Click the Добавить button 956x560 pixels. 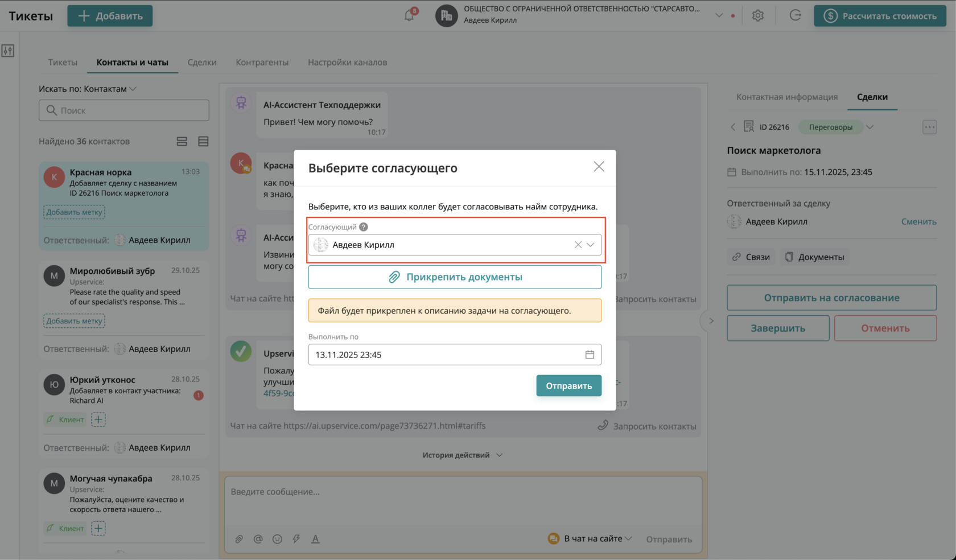110,16
